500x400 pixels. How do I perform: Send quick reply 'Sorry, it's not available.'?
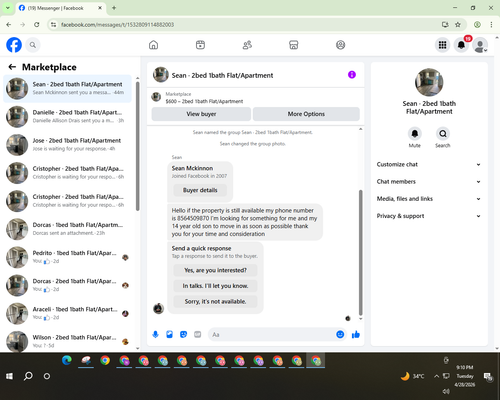[x=215, y=302]
